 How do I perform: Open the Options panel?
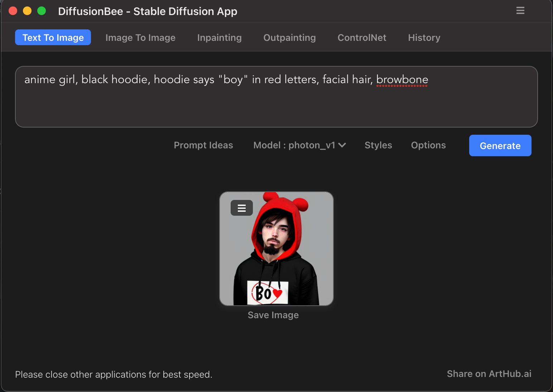(428, 145)
